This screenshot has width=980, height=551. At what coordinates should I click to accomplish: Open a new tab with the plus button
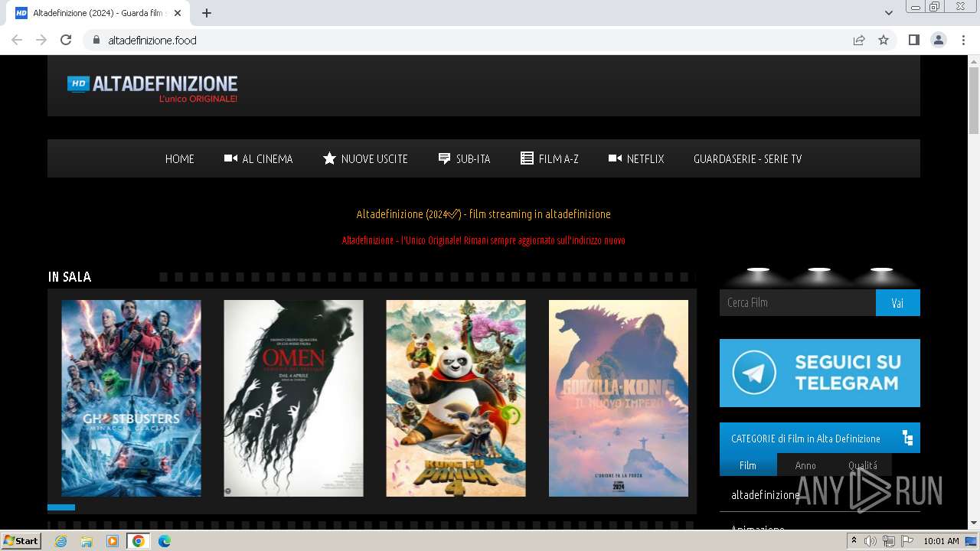tap(207, 13)
